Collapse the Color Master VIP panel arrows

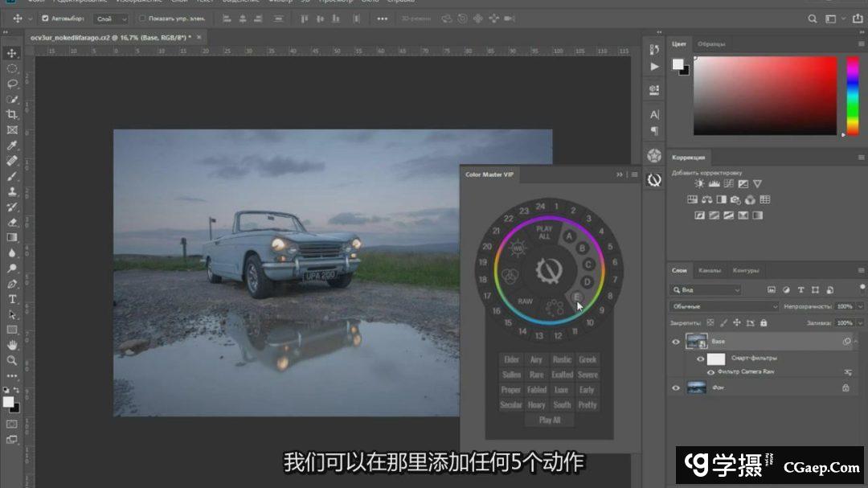pyautogui.click(x=620, y=174)
